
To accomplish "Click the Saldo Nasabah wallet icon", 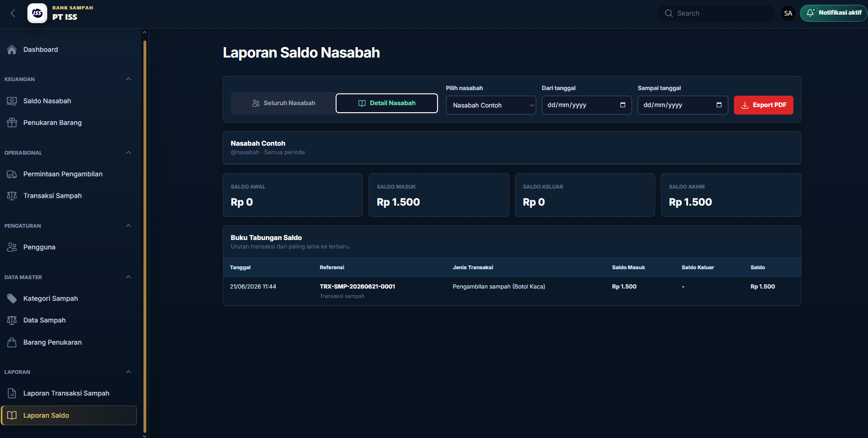I will point(12,101).
